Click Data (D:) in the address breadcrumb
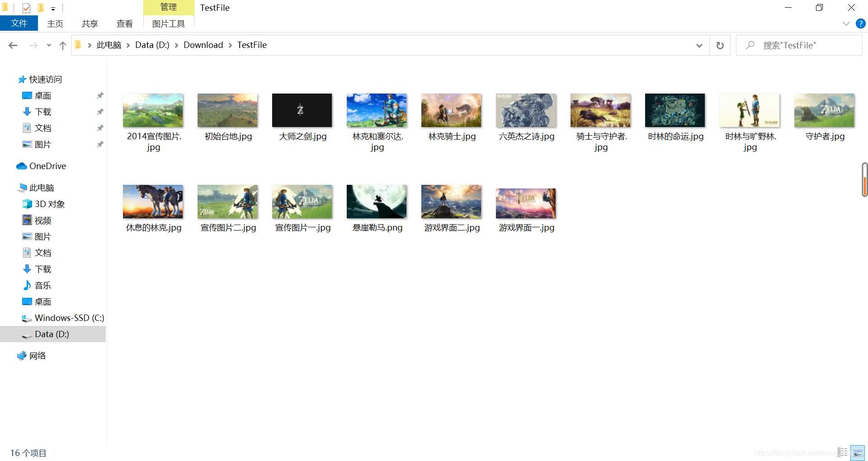868x461 pixels. click(x=152, y=45)
